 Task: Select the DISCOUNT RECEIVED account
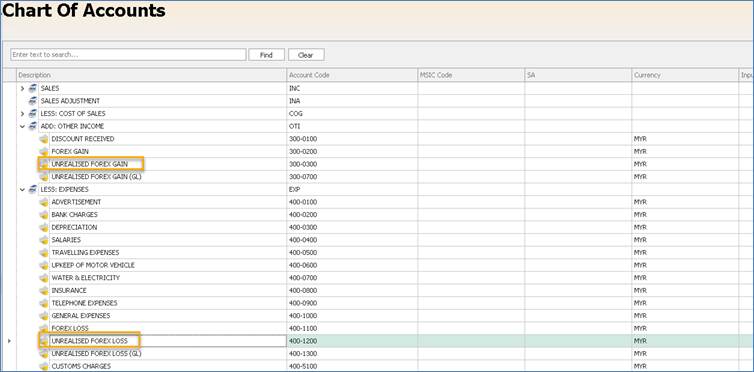pyautogui.click(x=83, y=139)
